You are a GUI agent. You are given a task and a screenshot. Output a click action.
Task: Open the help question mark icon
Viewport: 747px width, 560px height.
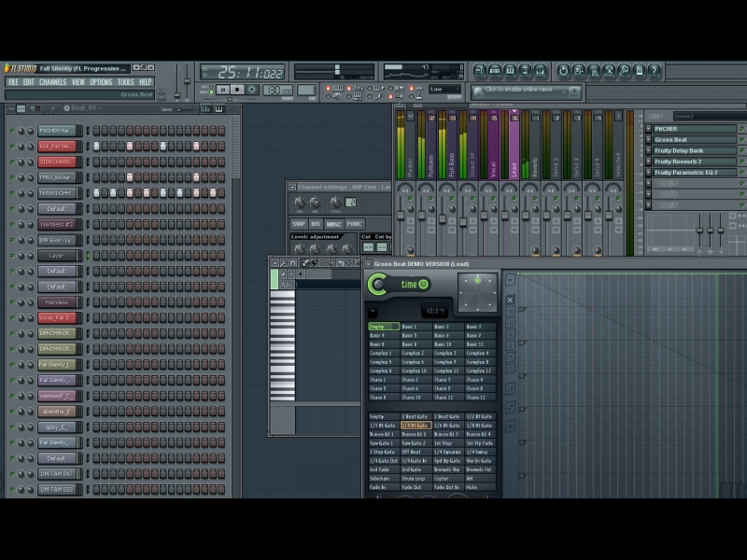654,71
